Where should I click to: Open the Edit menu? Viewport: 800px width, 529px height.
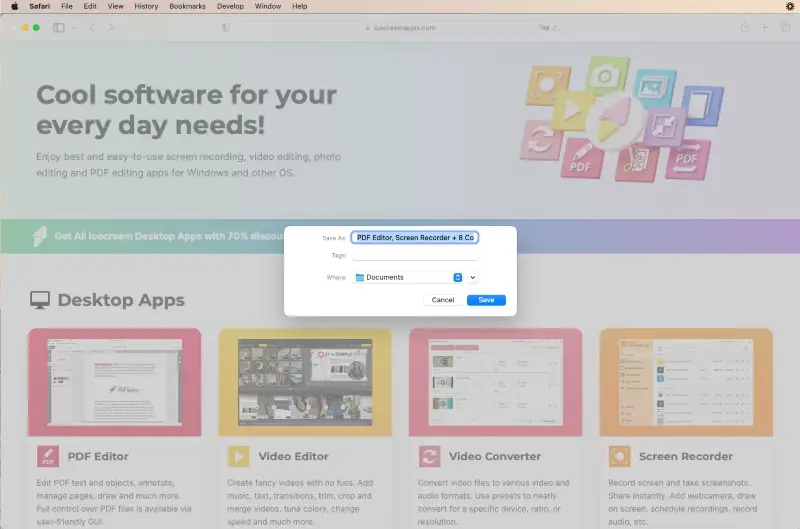(90, 6)
